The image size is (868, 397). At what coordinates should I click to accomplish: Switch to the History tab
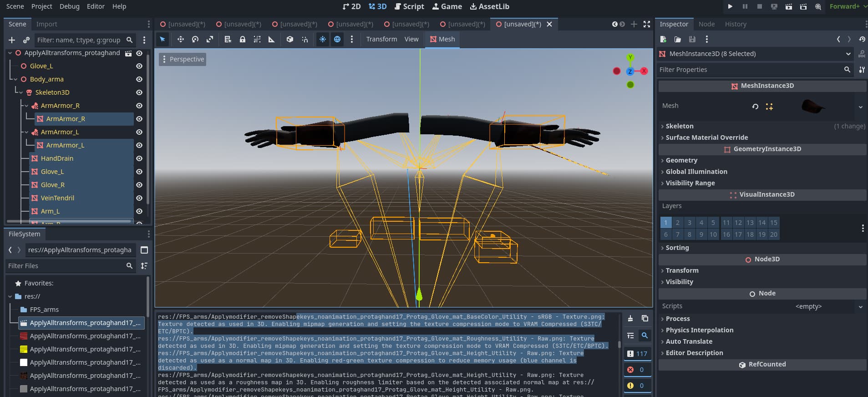click(x=736, y=24)
